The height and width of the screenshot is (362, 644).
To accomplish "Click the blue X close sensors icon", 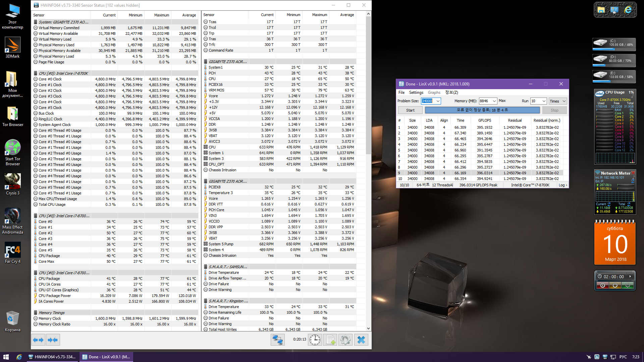I will click(361, 340).
